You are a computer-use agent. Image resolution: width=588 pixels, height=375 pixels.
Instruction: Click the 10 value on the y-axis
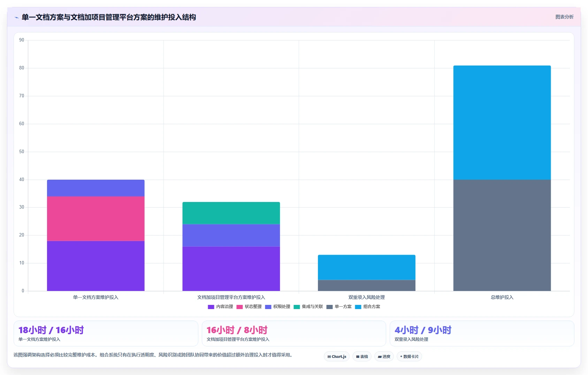[x=22, y=263]
